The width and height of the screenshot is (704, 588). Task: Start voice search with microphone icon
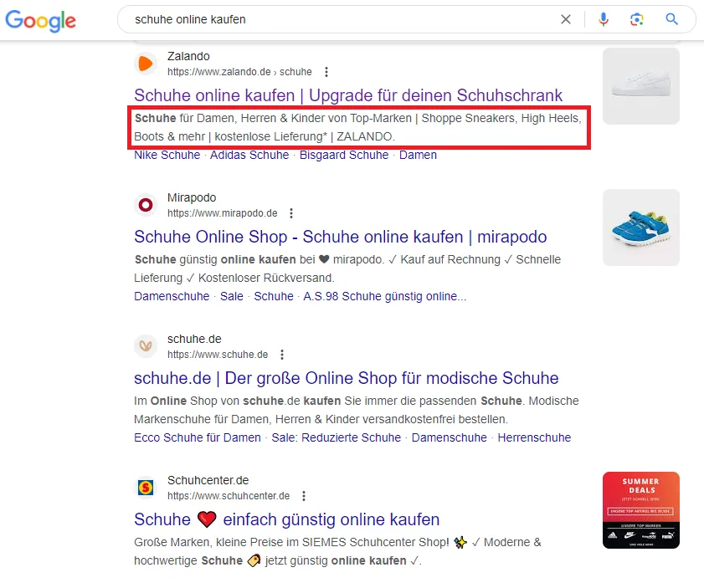[x=604, y=19]
